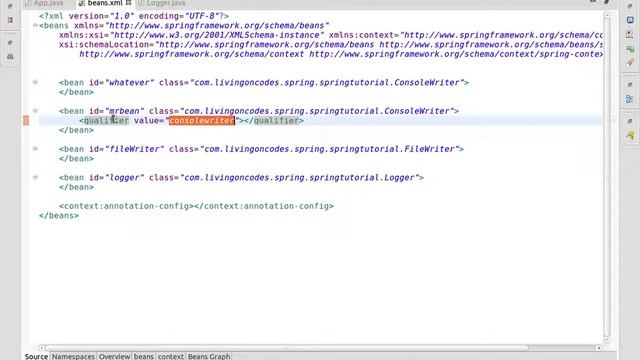This screenshot has width=640, height=360.
Task: Open the Beans Graph tab
Action: [x=209, y=356]
